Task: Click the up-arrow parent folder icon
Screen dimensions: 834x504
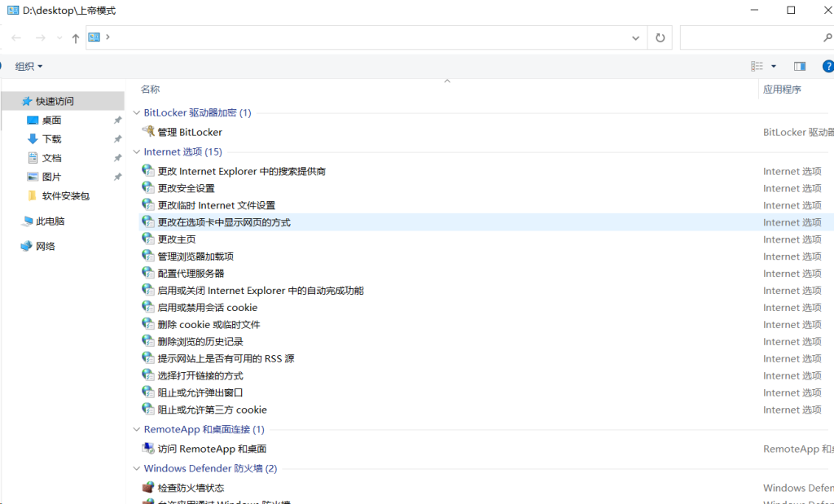Action: coord(76,38)
